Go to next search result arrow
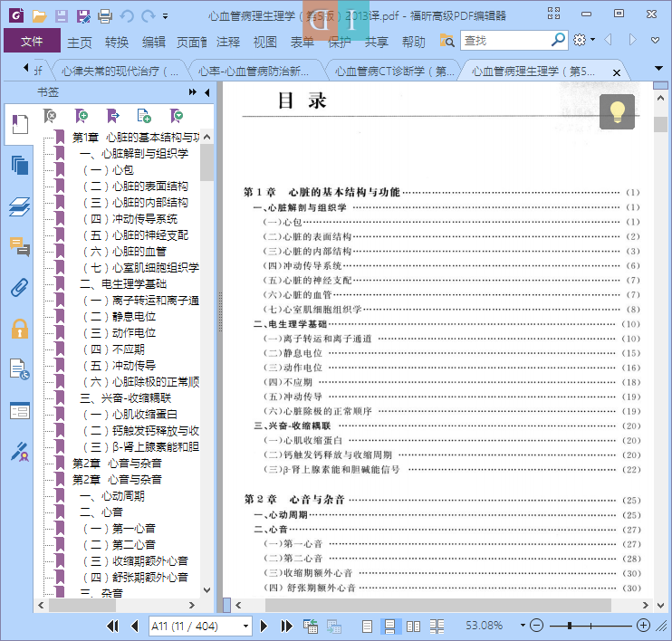The height and width of the screenshot is (641, 672). 632,40
